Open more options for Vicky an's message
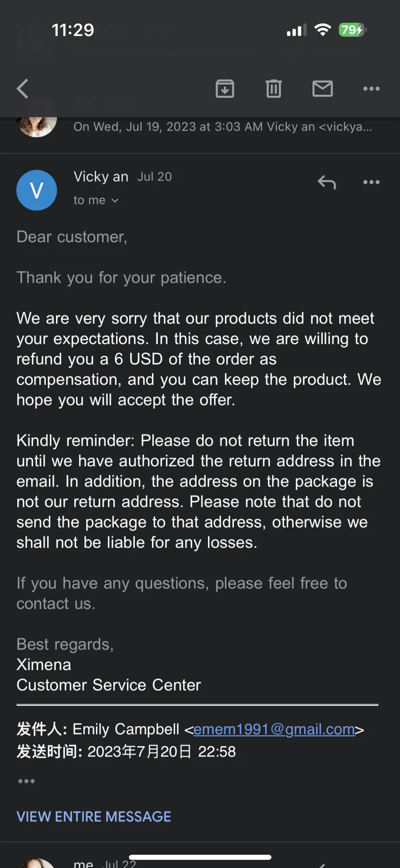Screen dimensions: 400x868 372,182
